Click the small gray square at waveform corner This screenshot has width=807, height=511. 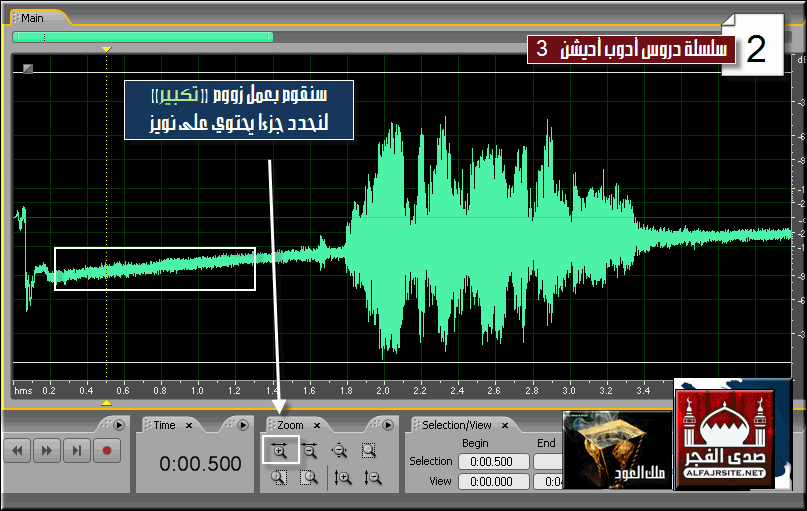pyautogui.click(x=28, y=68)
